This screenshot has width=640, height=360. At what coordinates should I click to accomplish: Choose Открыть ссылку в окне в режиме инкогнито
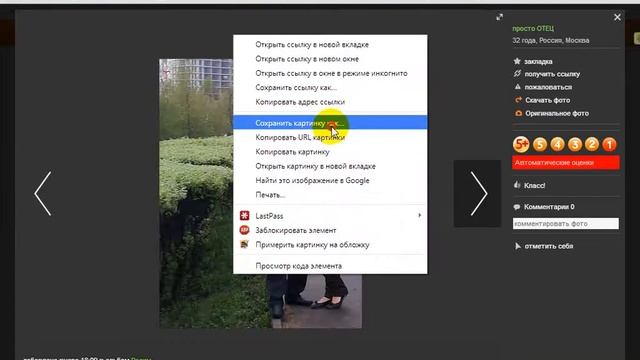(330, 73)
